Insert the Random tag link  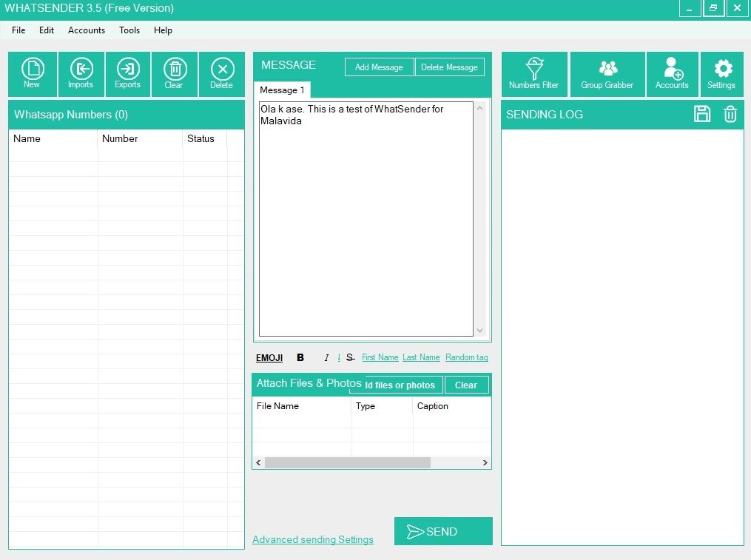[x=466, y=357]
